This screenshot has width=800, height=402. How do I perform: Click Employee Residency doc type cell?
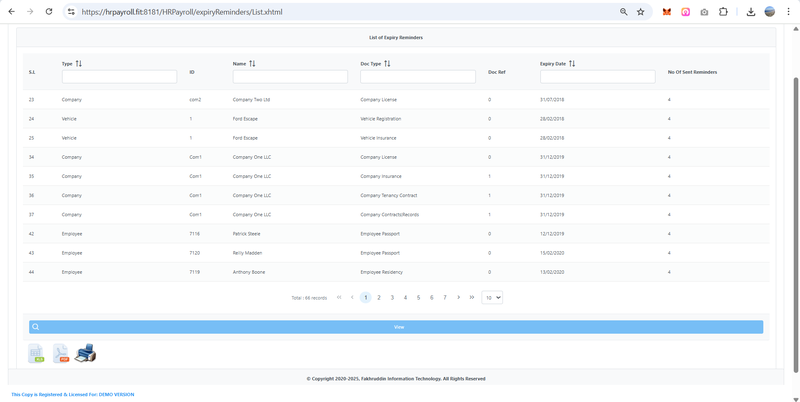click(x=382, y=272)
